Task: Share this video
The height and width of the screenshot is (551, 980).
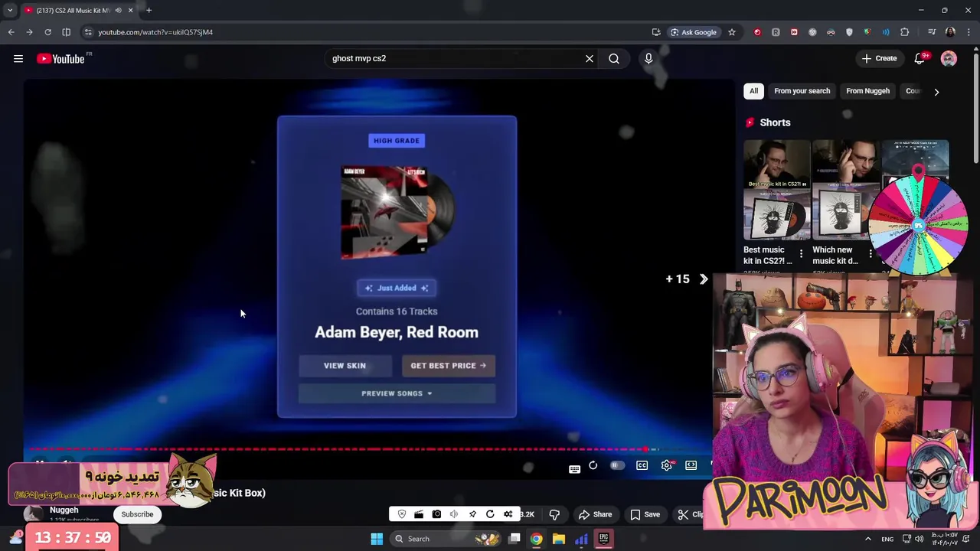Action: (595, 514)
